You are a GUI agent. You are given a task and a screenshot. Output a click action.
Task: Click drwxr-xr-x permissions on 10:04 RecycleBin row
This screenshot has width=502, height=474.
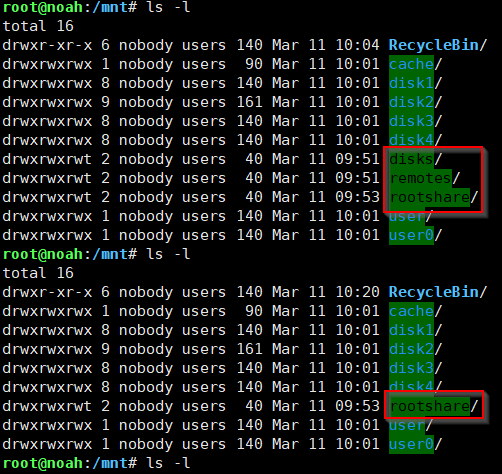click(x=47, y=45)
